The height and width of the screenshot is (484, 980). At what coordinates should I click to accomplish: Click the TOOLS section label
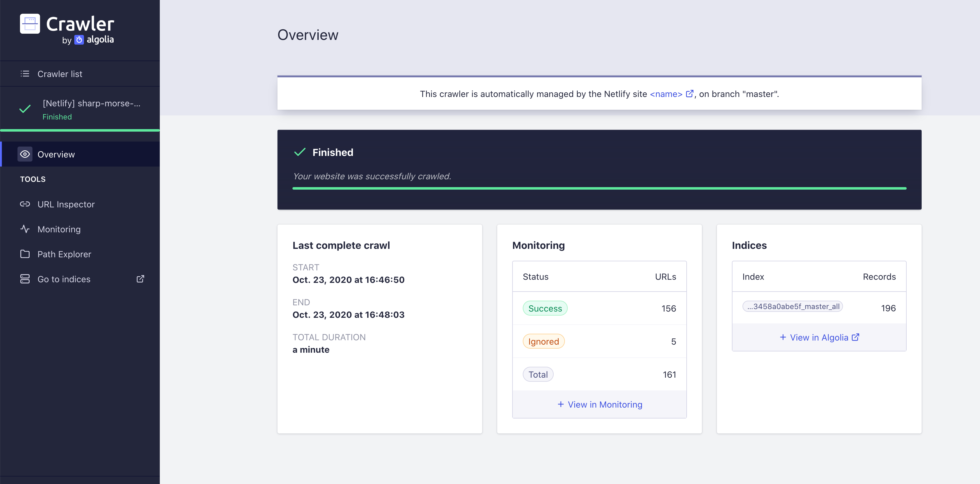[x=33, y=179]
